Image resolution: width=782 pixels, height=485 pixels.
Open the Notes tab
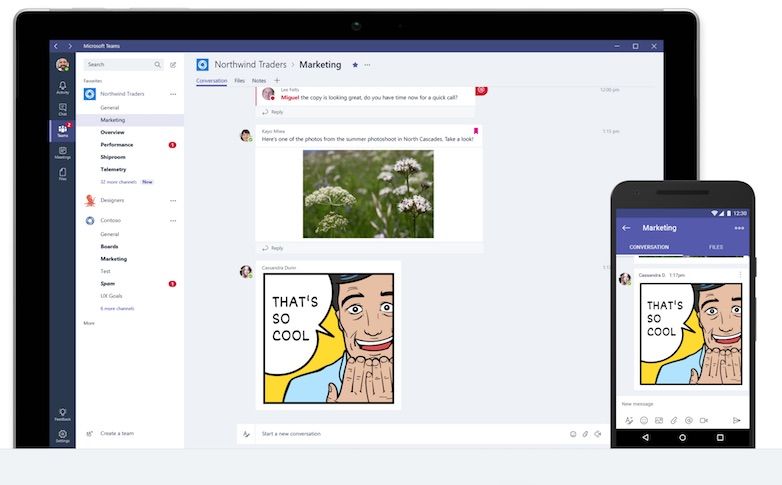pyautogui.click(x=259, y=80)
